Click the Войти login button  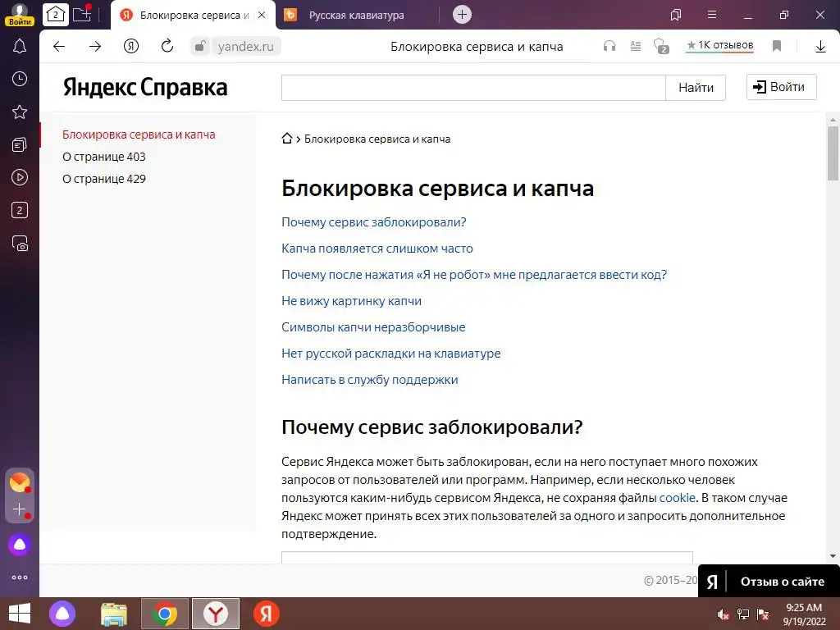point(782,87)
